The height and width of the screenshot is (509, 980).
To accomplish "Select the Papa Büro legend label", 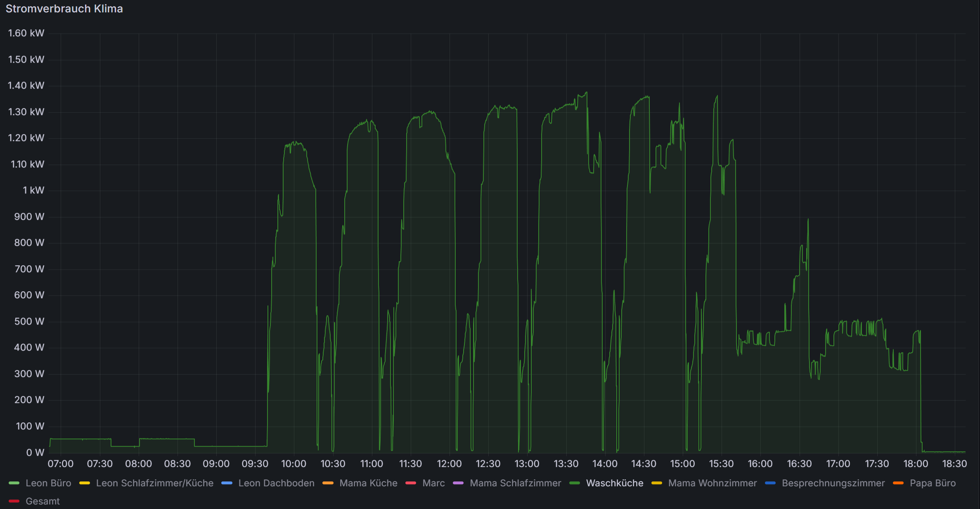I will [933, 483].
